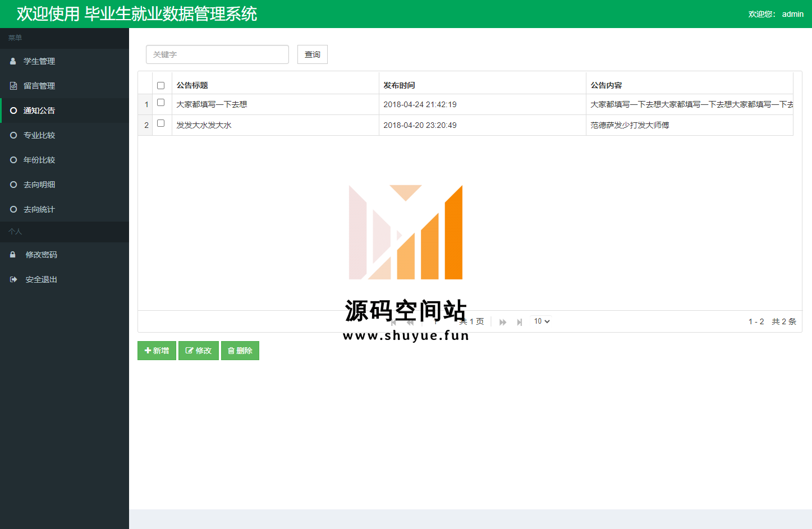Jump to last page in pager
The height and width of the screenshot is (529, 812).
point(520,322)
